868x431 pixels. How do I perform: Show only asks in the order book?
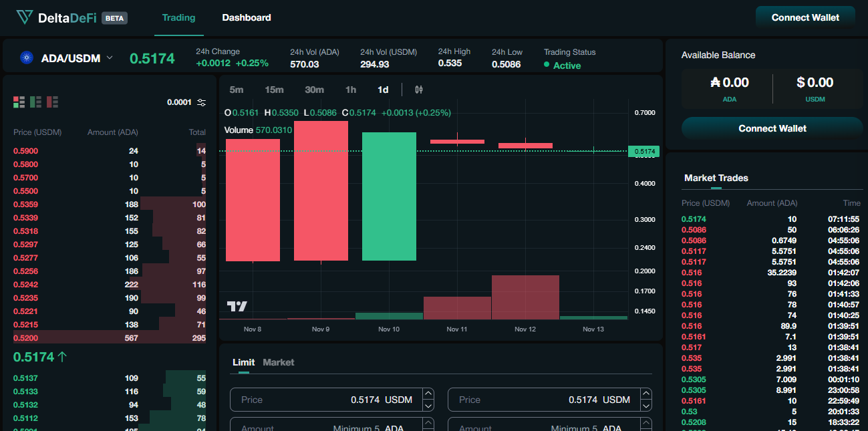click(52, 102)
